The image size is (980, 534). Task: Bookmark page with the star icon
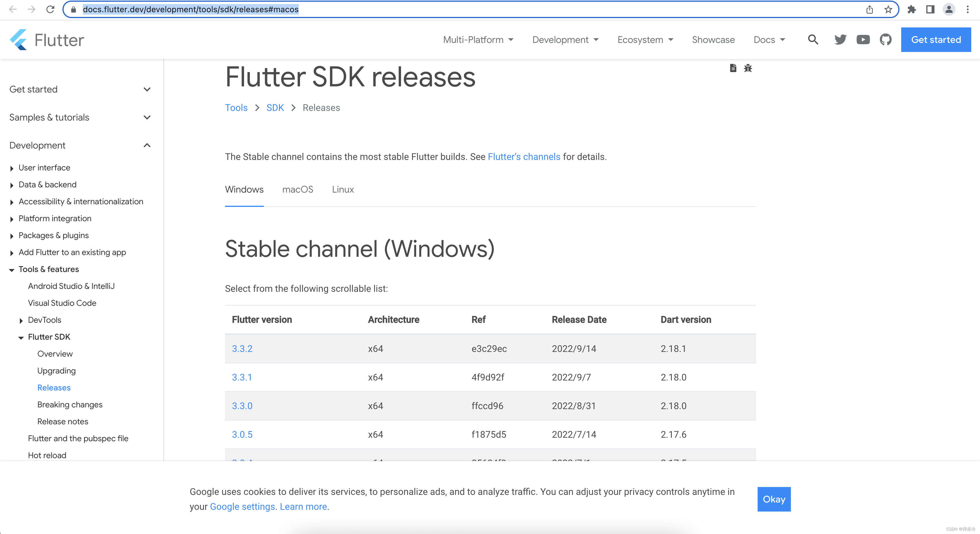point(888,9)
